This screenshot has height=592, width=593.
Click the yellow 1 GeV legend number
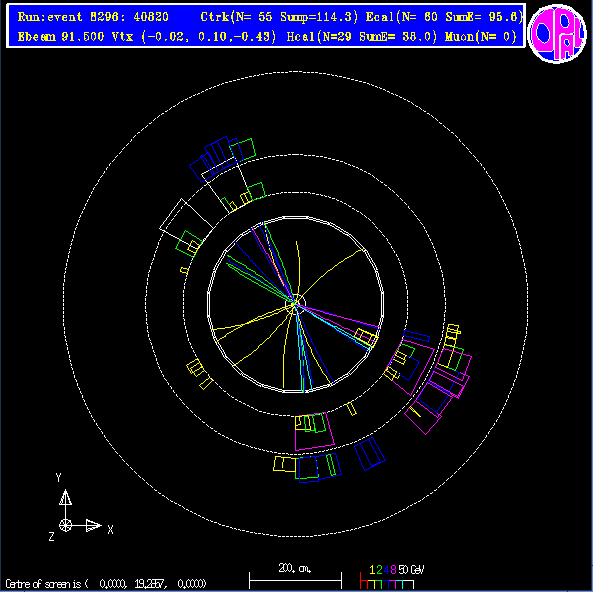[372, 570]
